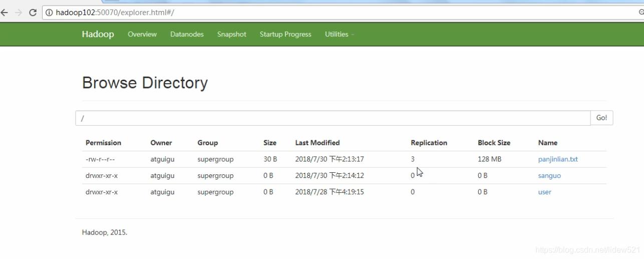Viewport: 644px width, 259px height.
Task: Click timestamp 2018/7/28 下午4:19:15
Action: click(330, 192)
